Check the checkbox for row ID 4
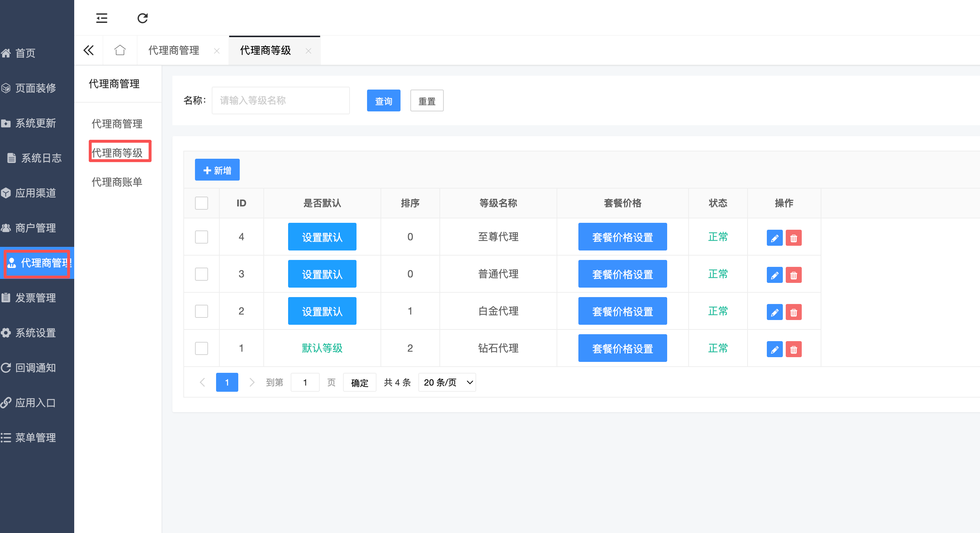 pyautogui.click(x=201, y=237)
